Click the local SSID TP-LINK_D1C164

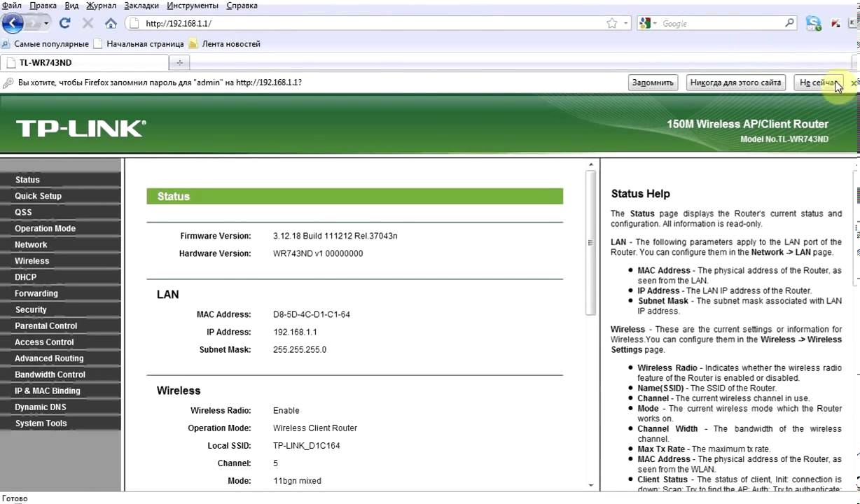307,445
